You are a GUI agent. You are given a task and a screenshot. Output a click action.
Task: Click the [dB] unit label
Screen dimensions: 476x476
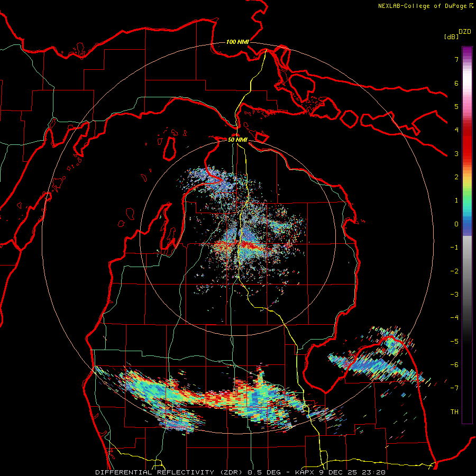(x=451, y=36)
